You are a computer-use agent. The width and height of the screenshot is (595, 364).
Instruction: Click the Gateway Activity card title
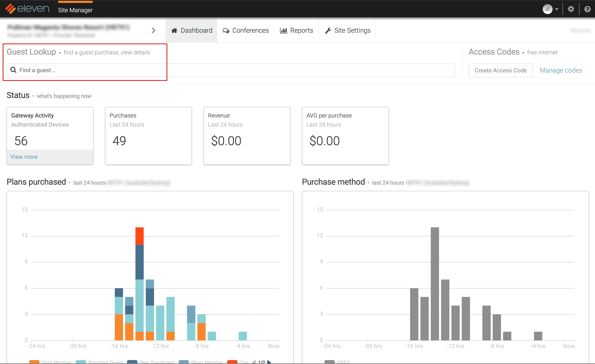(x=33, y=115)
